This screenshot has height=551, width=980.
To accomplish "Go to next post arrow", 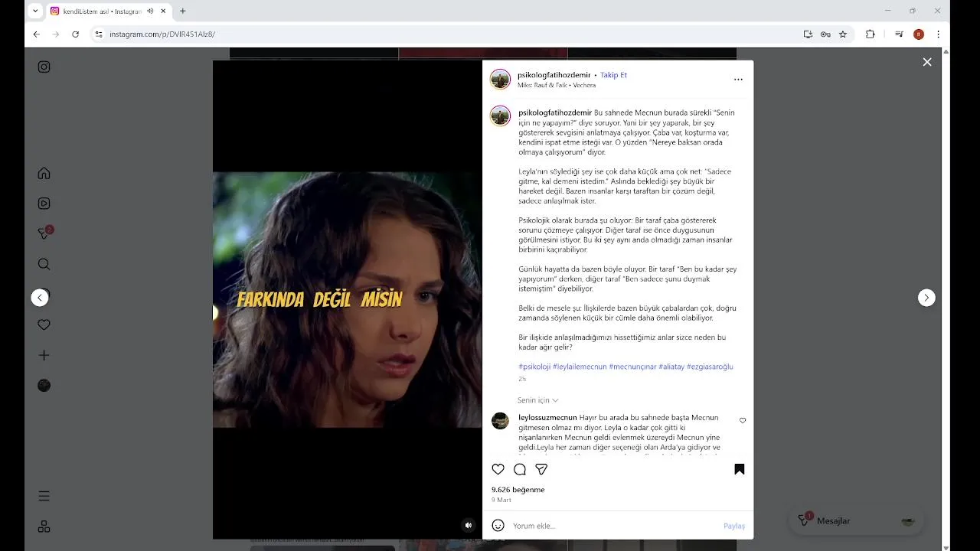I will (x=926, y=298).
